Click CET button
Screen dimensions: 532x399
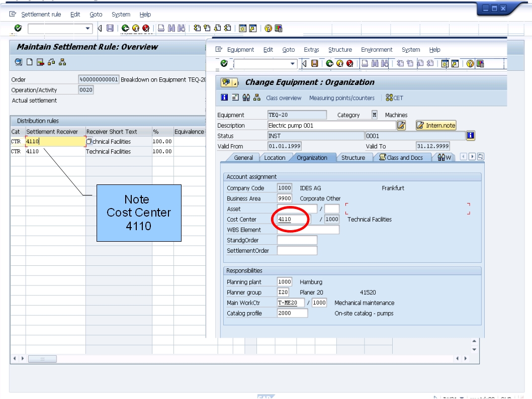coord(394,98)
